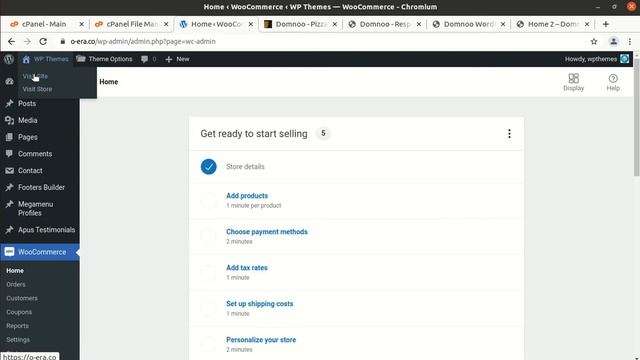This screenshot has width=640, height=360.
Task: Open the WP Themes home icon
Action: [x=26, y=59]
